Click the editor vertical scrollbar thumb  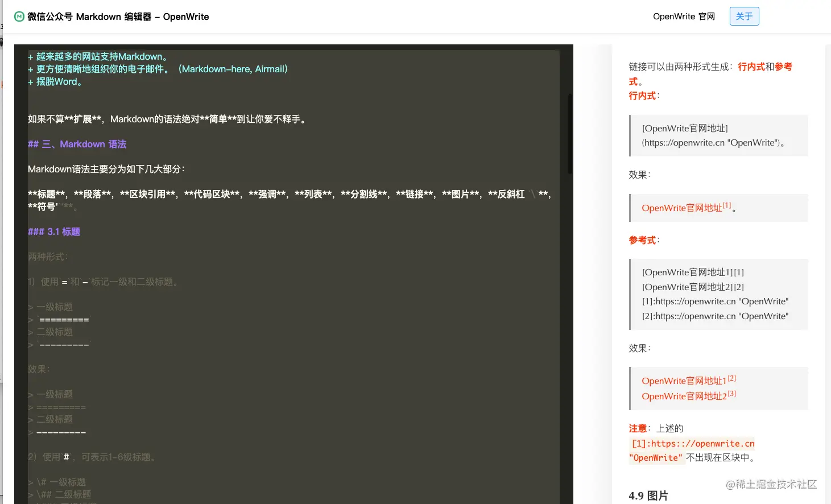click(570, 134)
